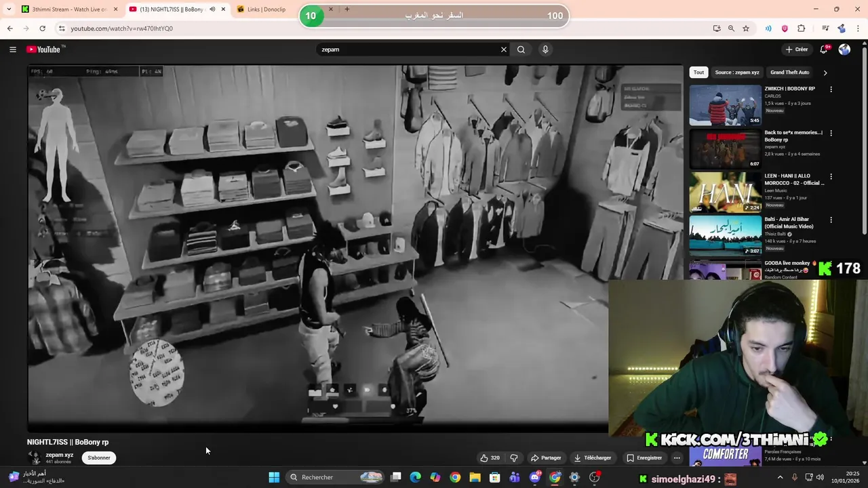Viewport: 868px width, 488px height.
Task: Subscribe with the S'abonner button
Action: coord(99,457)
